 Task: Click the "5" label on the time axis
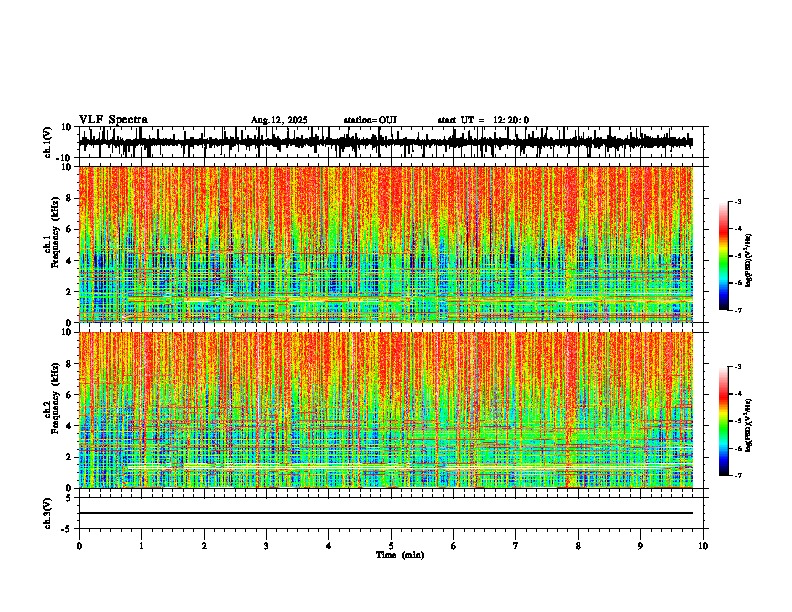391,546
